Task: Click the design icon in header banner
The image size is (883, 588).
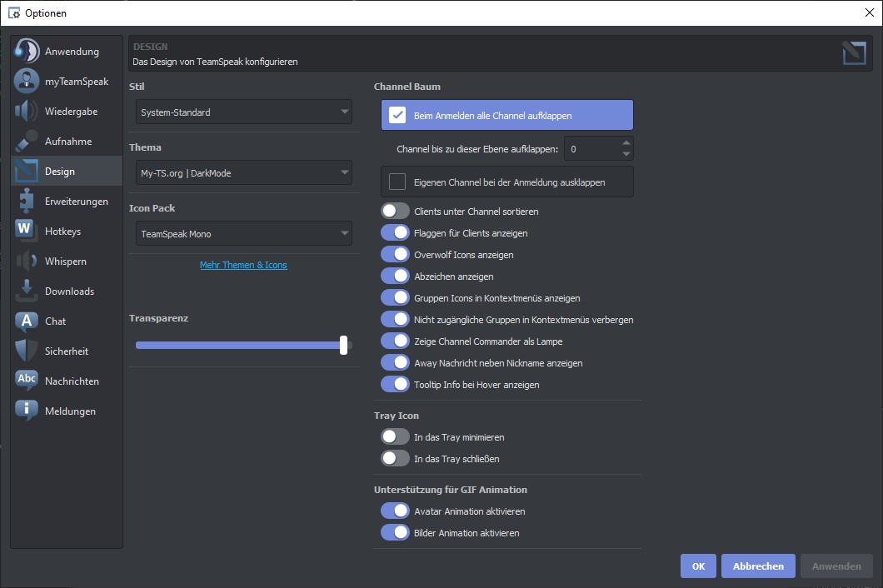Action: [x=854, y=53]
